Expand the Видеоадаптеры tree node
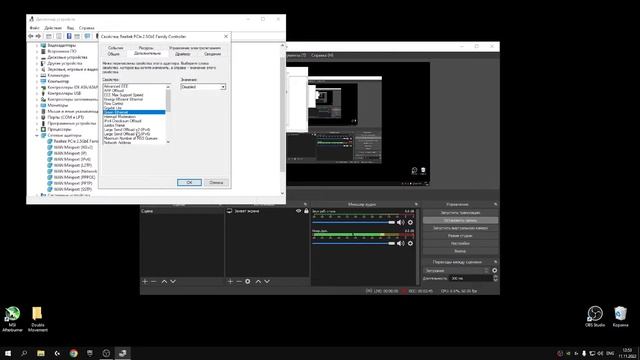Image resolution: width=640 pixels, height=360 pixels. [37, 45]
